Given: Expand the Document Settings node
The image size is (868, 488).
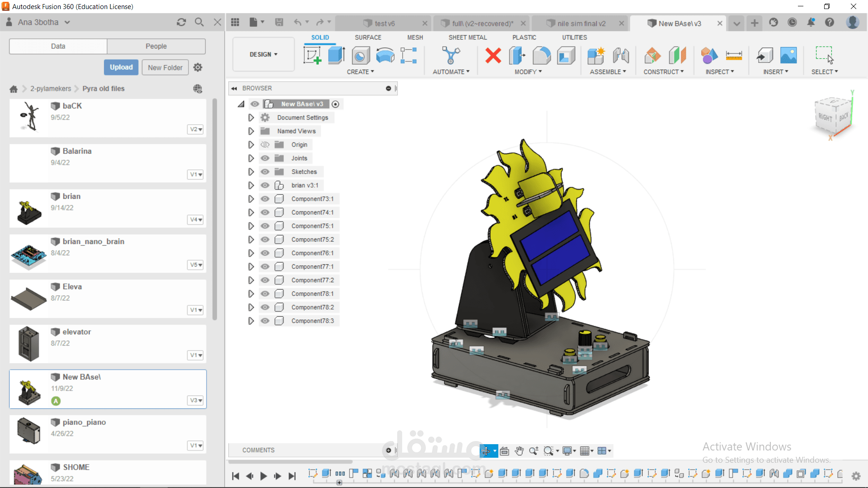Looking at the screenshot, I should (x=251, y=117).
